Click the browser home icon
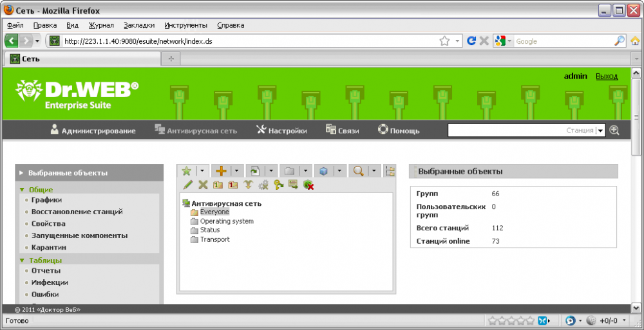The image size is (644, 330). (x=635, y=41)
